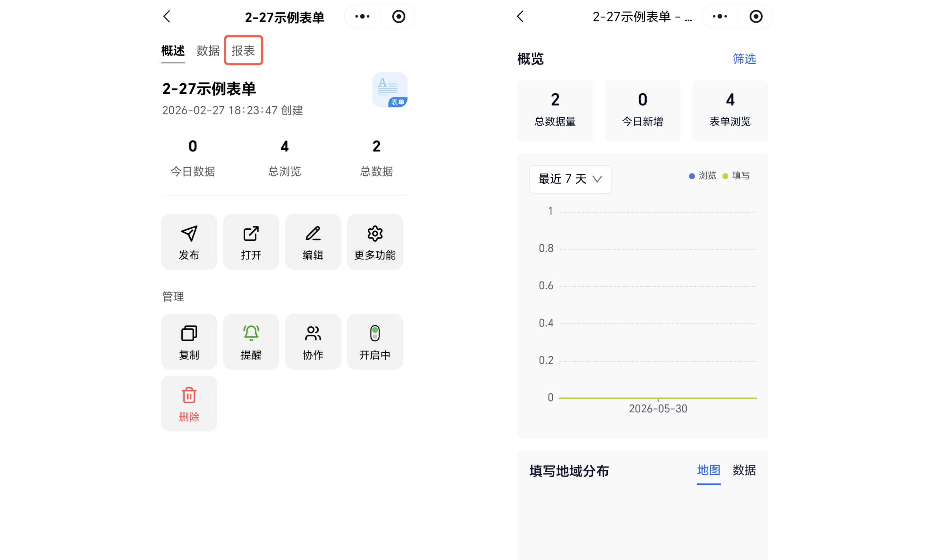Viewport: 932px width, 560px height.
Task: Tap the close circle icon on left screen
Action: (398, 17)
